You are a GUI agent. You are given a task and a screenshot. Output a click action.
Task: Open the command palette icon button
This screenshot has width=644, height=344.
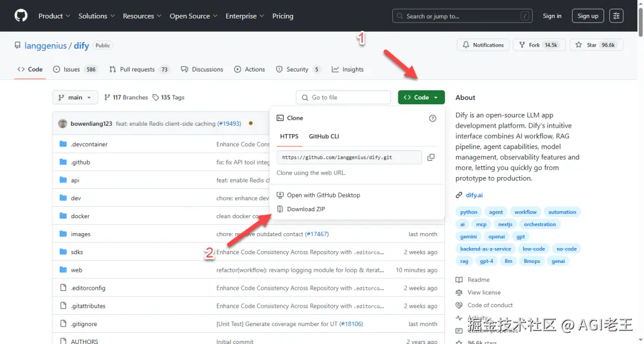[x=616, y=16]
